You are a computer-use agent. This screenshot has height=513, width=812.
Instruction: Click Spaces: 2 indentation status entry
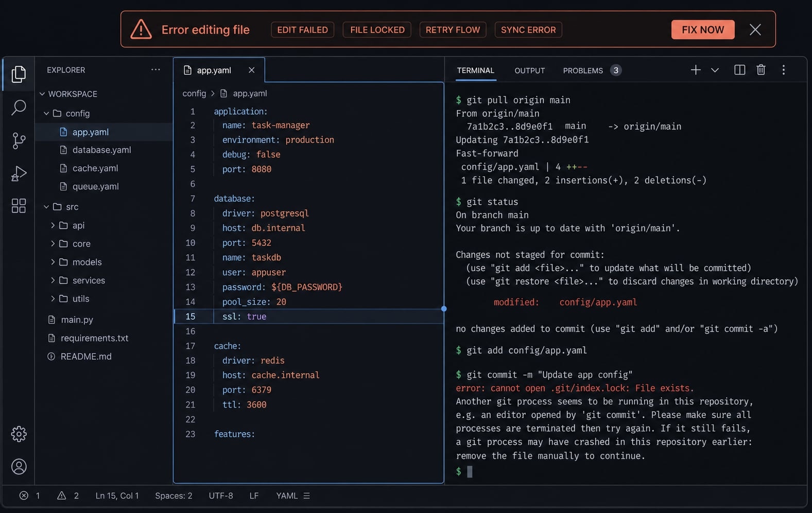(174, 496)
